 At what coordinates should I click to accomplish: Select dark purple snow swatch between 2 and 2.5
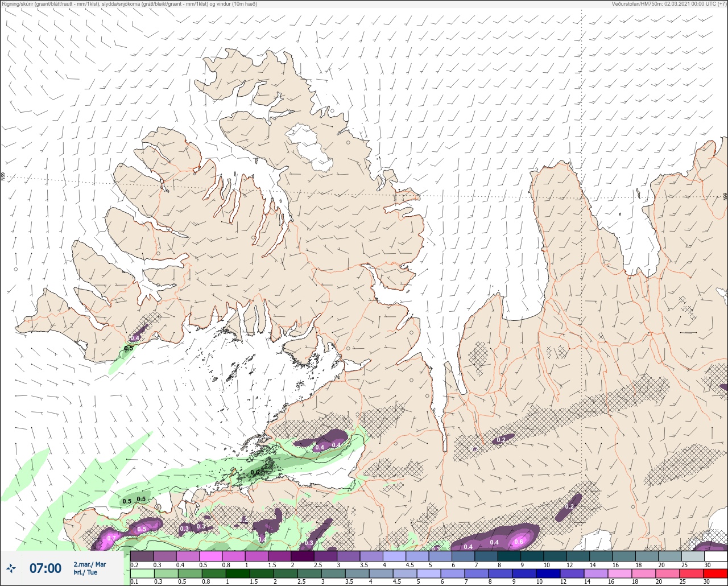tap(303, 556)
